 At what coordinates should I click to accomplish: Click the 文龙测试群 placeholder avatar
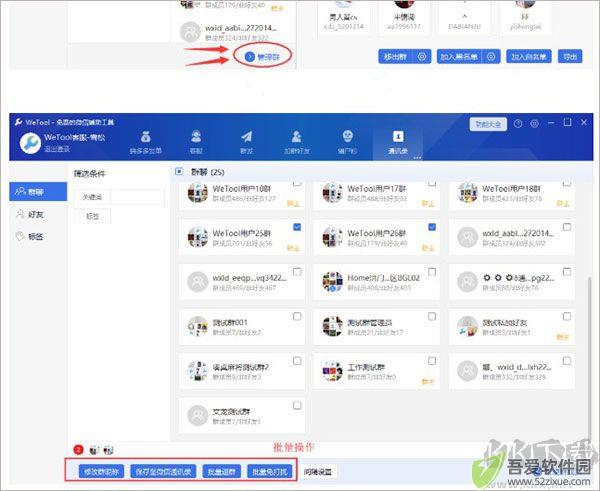click(x=198, y=416)
